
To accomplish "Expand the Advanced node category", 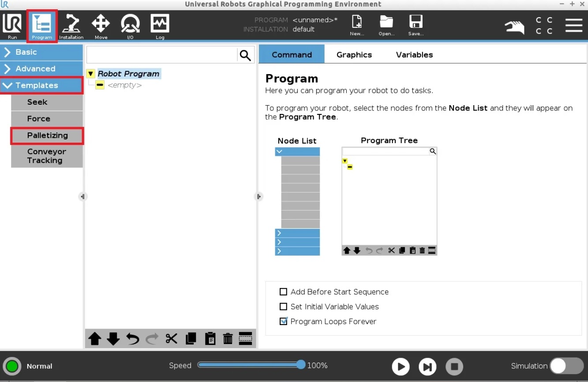I will tap(41, 69).
